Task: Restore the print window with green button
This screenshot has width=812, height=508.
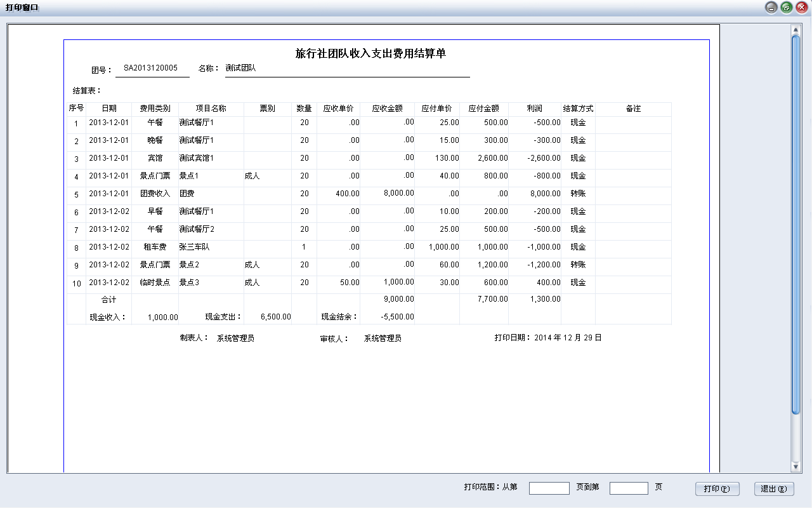Action: [787, 8]
